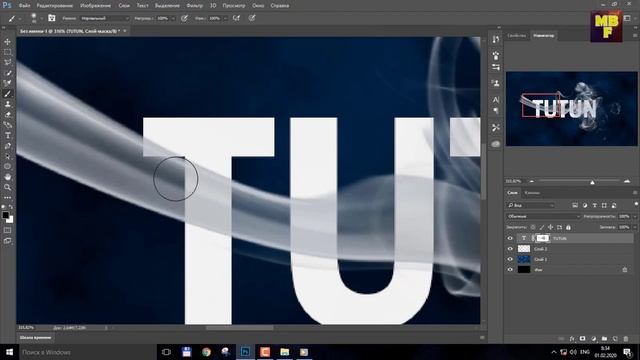Open the brush preset picker arrow
The image size is (640, 360).
(x=41, y=18)
